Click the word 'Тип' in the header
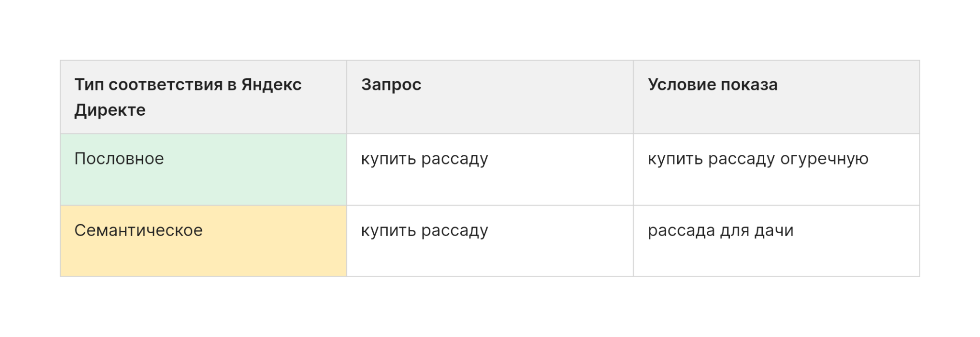The width and height of the screenshot is (980, 337). click(x=89, y=85)
